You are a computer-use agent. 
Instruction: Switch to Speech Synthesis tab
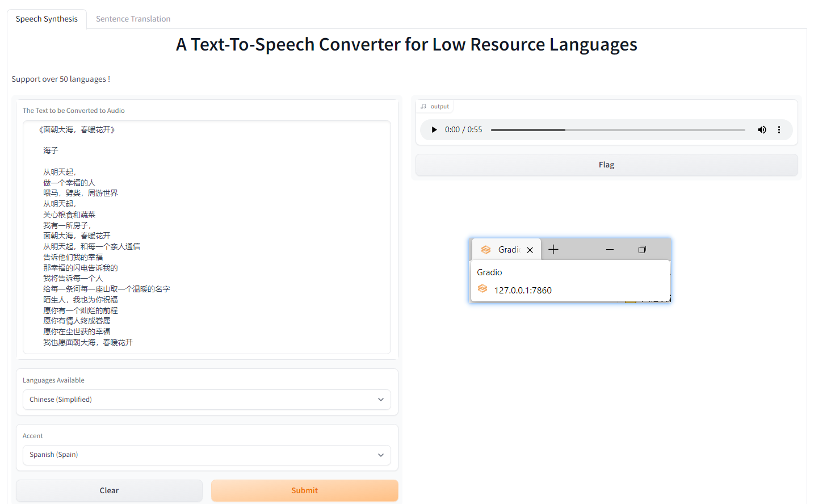tap(47, 19)
